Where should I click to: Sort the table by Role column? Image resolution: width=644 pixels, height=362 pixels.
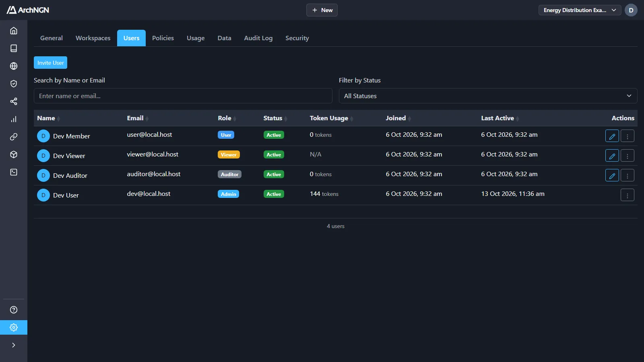227,118
